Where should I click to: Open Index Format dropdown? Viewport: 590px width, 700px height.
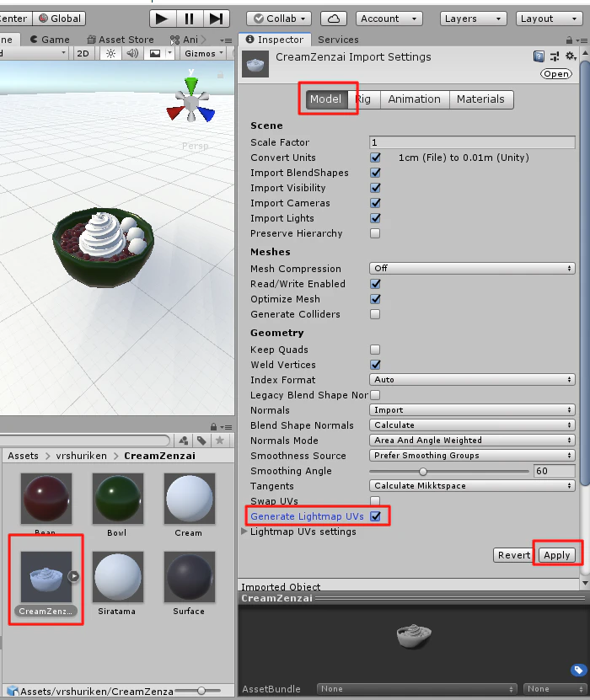tap(472, 379)
